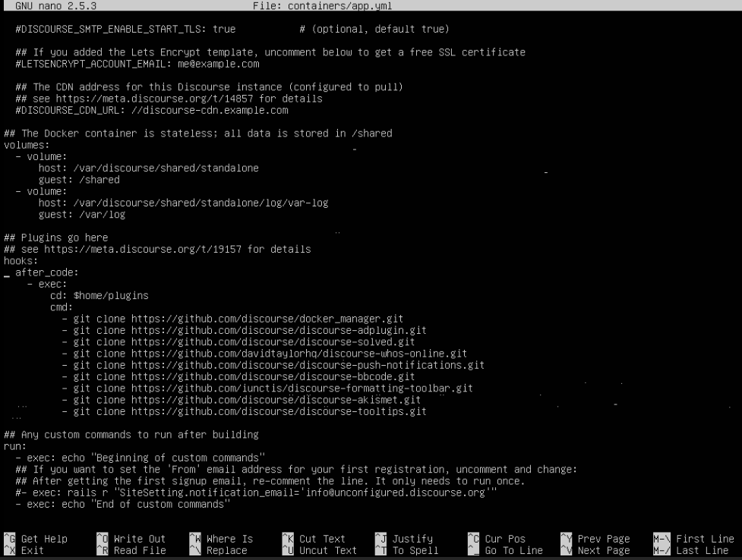Click the ^_ Go To Line shortcut
The width and height of the screenshot is (742, 560).
(505, 551)
